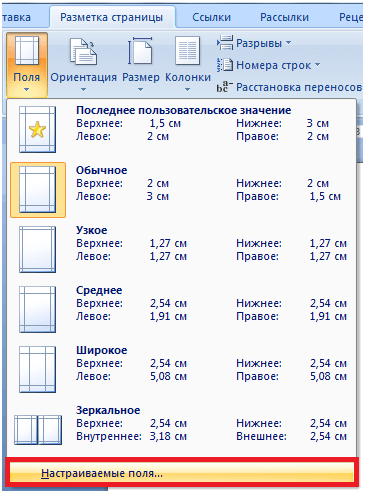The image size is (365, 493).
Task: Open the Разрывы dropdown arrow
Action: pyautogui.click(x=289, y=43)
